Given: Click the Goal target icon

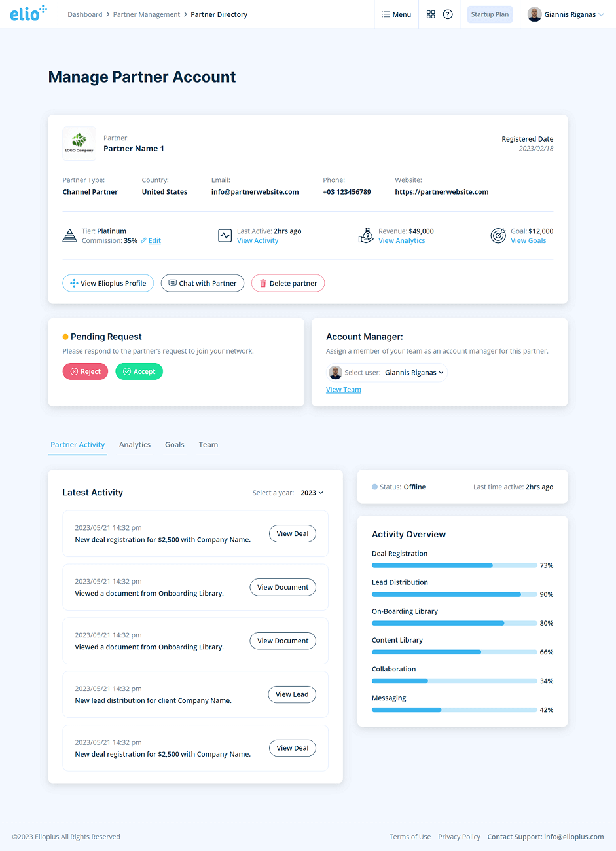Looking at the screenshot, I should click(x=498, y=236).
